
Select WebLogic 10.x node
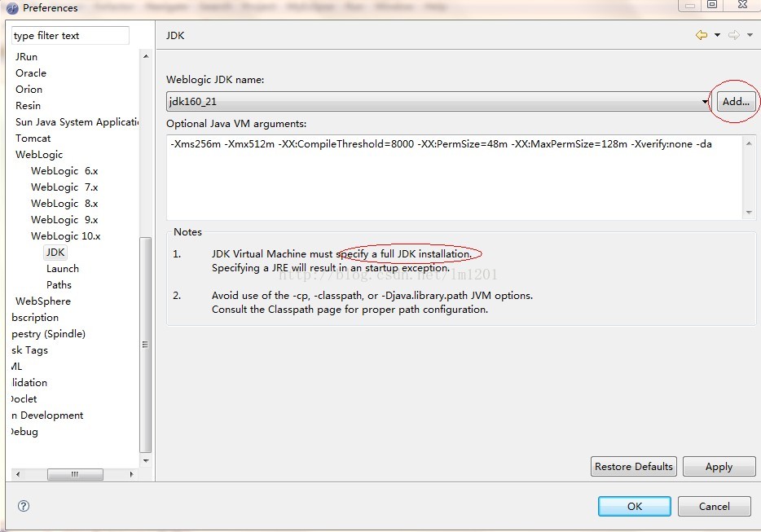point(65,236)
